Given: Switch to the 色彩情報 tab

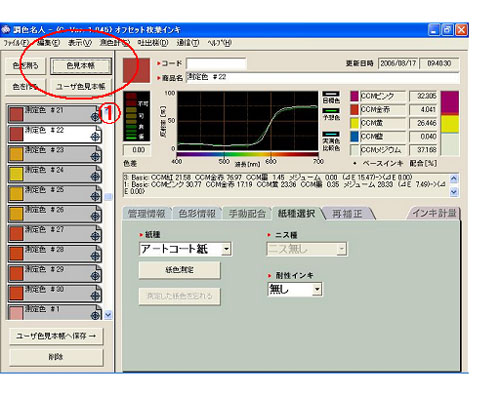Looking at the screenshot, I should click(x=197, y=213).
